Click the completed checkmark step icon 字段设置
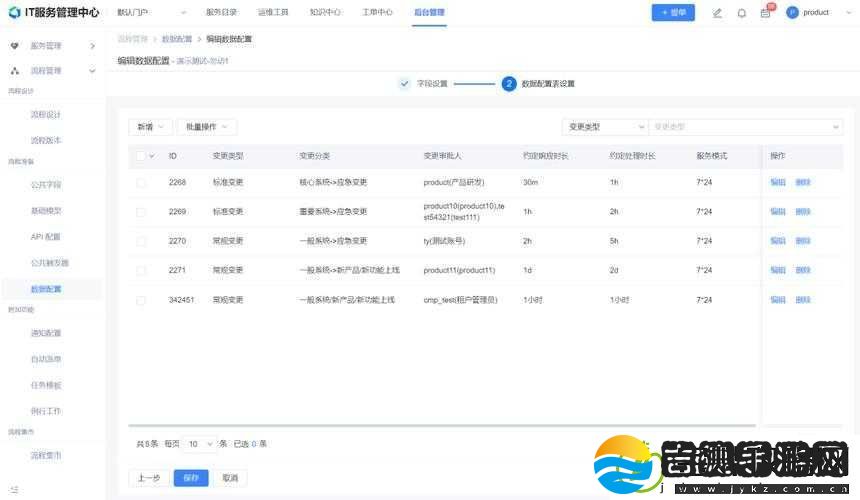This screenshot has height=500, width=860. pos(404,83)
